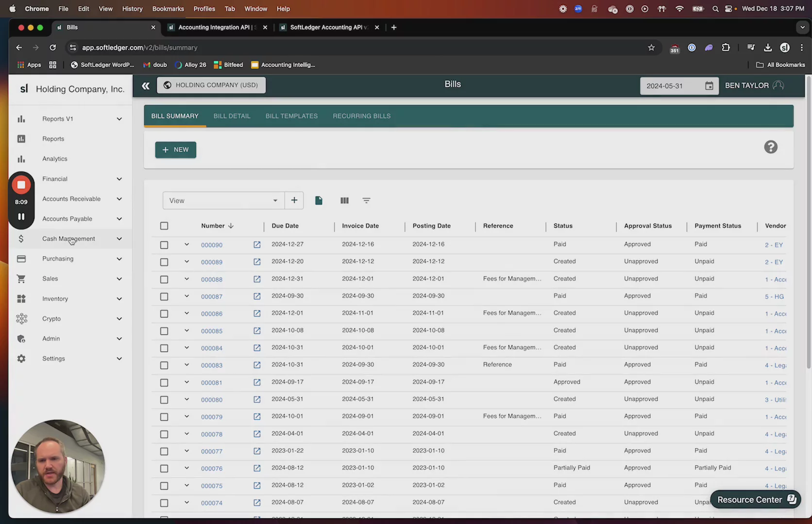The height and width of the screenshot is (524, 812).
Task: Click the filter list icon
Action: coord(366,200)
